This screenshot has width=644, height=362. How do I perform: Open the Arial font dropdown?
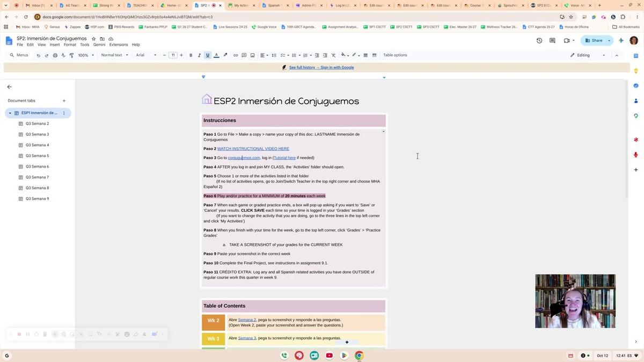146,55
